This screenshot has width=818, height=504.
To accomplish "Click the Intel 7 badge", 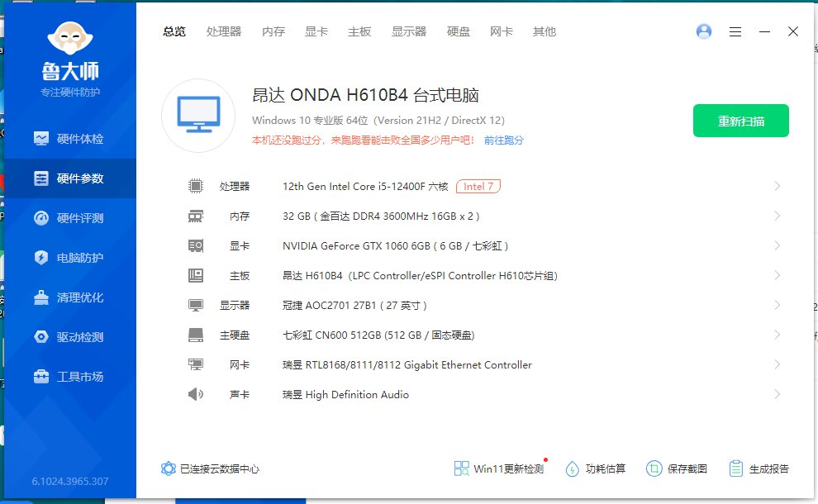I will tap(478, 186).
